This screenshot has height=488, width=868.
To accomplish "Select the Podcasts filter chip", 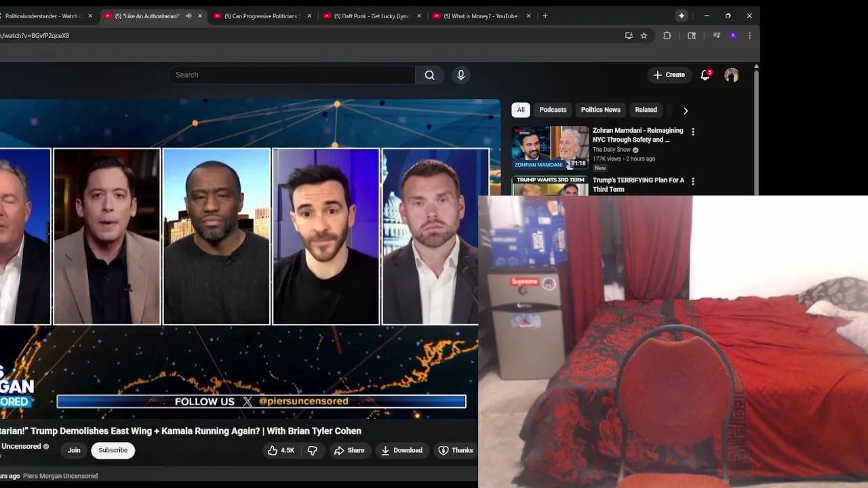I will [553, 110].
